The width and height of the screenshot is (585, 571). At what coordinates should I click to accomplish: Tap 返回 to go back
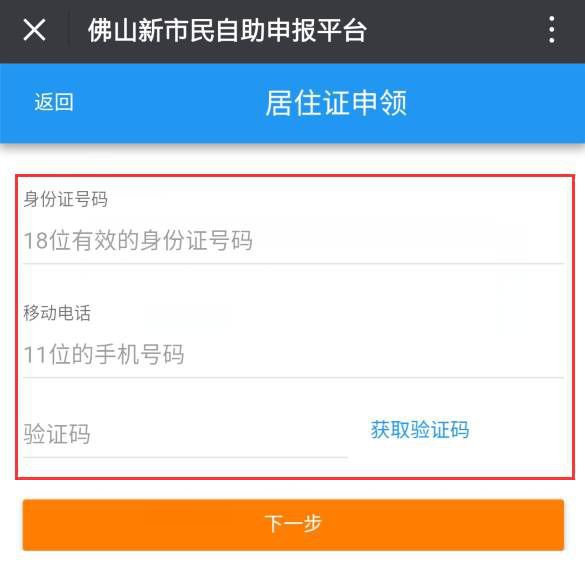(x=54, y=102)
